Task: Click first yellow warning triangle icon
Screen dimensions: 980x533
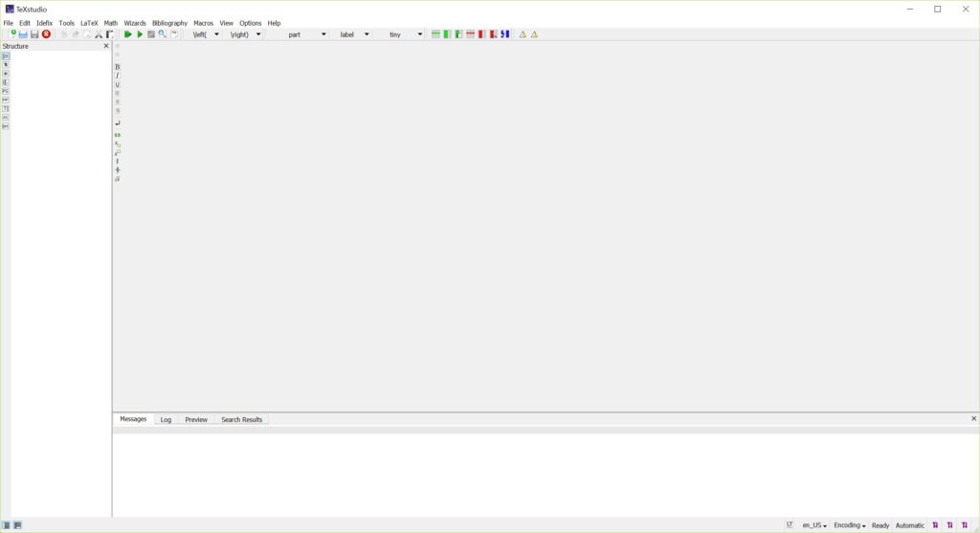Action: coord(523,34)
